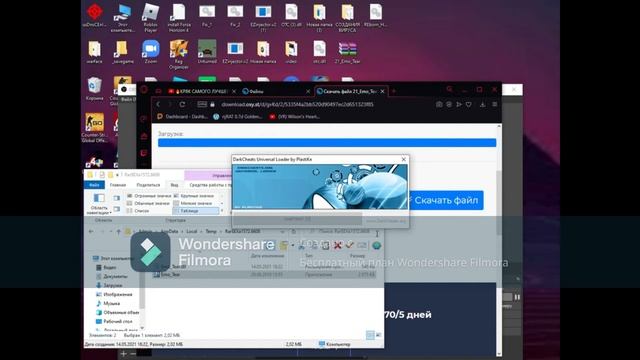
Task: Select Изображения in Explorer navigation pane
Action: pyautogui.click(x=113, y=294)
